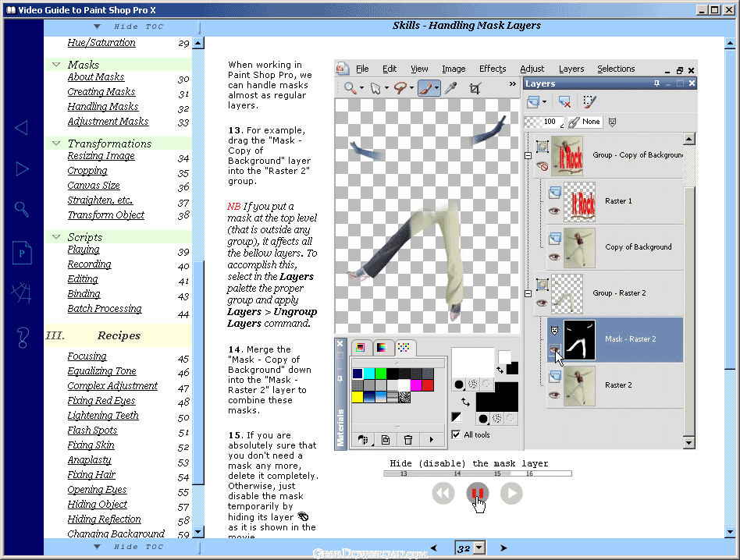Select the Dropper tool
This screenshot has height=560, width=740.
pos(451,88)
